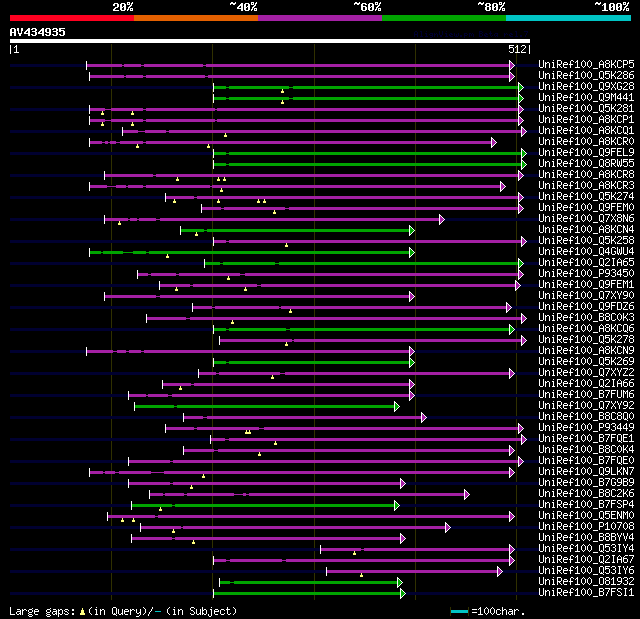The height and width of the screenshot is (619, 640).
Task: Select UniRef100_Q5K258 label
Action: click(x=586, y=241)
